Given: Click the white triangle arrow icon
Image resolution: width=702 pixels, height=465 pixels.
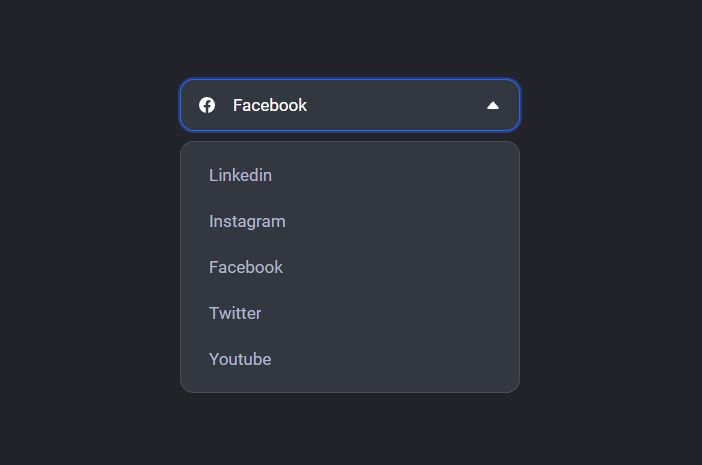Looking at the screenshot, I should (x=492, y=106).
